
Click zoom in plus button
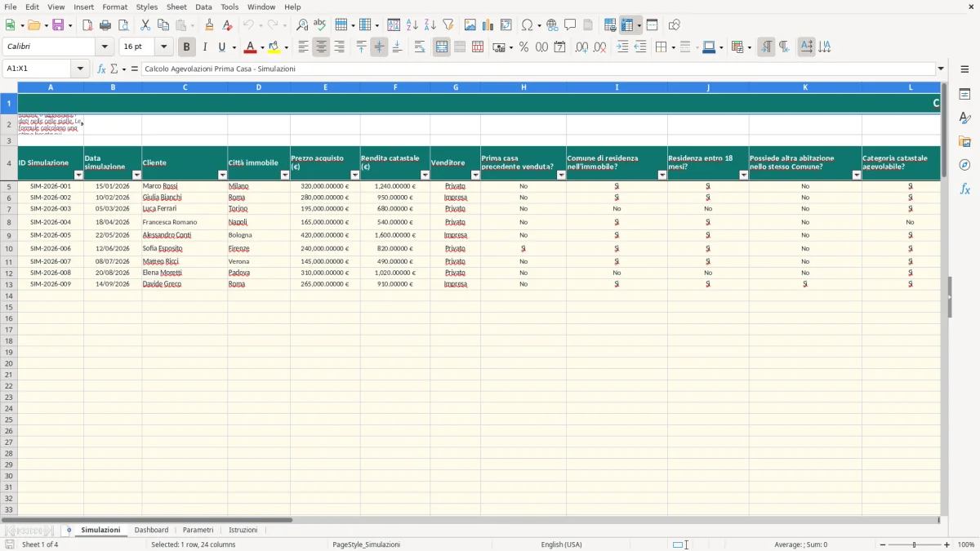click(947, 544)
